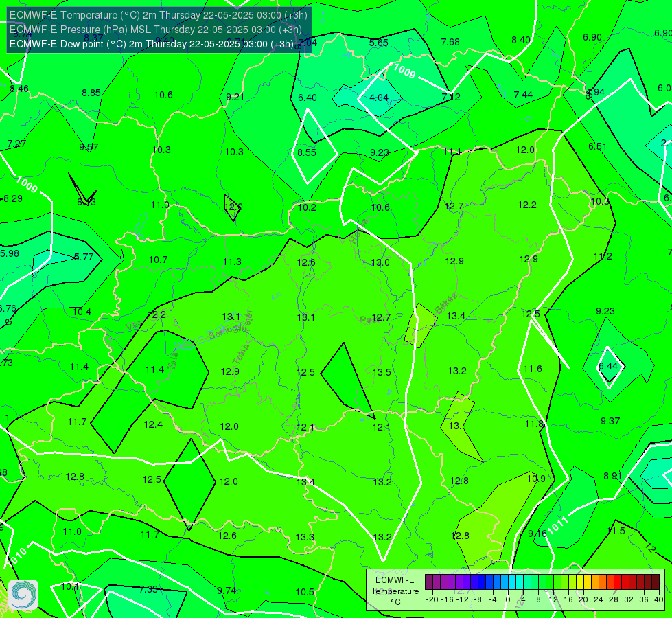Click the 9.37 temperature value
The image size is (672, 618).
(610, 421)
